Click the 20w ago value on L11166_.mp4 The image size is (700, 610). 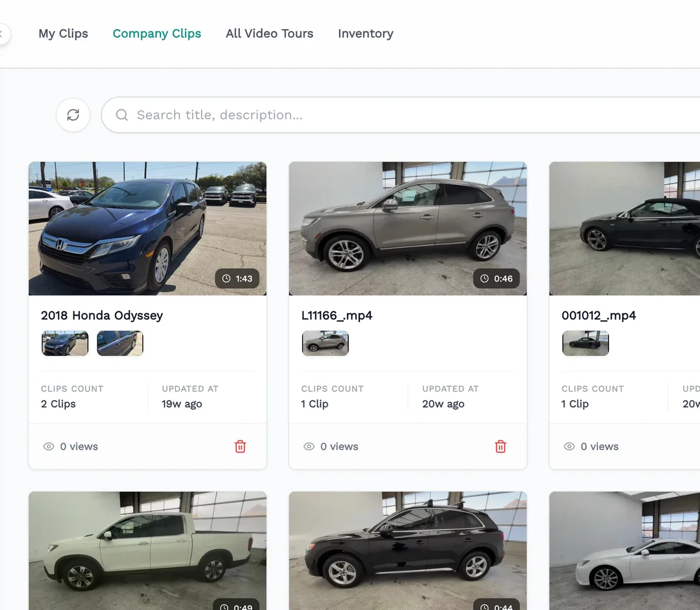tap(443, 404)
